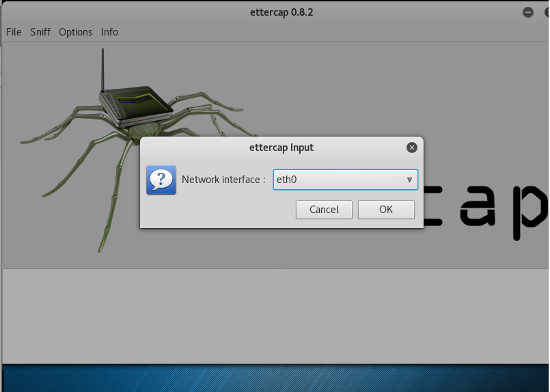Image resolution: width=550 pixels, height=392 pixels.
Task: Close the ettercap Input dialog
Action: 412,148
